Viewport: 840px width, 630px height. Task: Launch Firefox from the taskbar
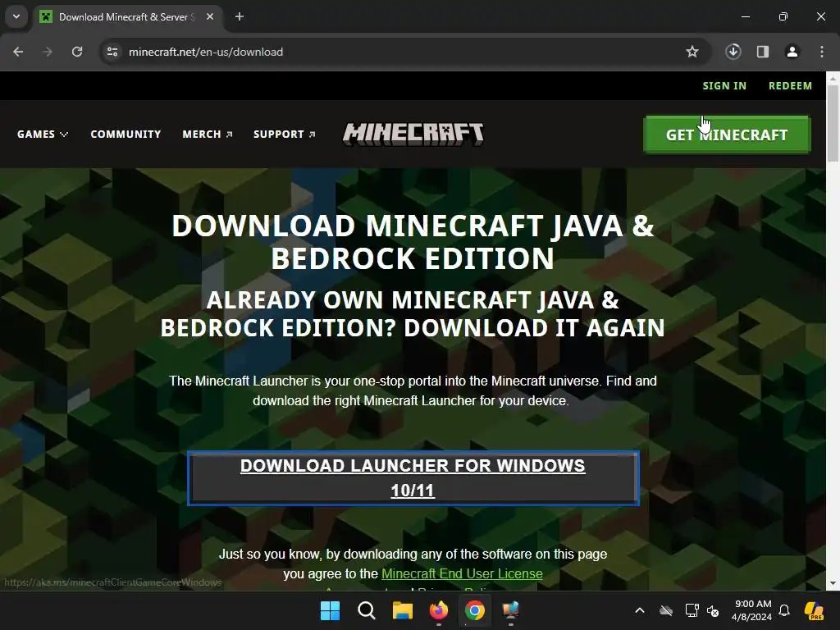[x=439, y=610]
